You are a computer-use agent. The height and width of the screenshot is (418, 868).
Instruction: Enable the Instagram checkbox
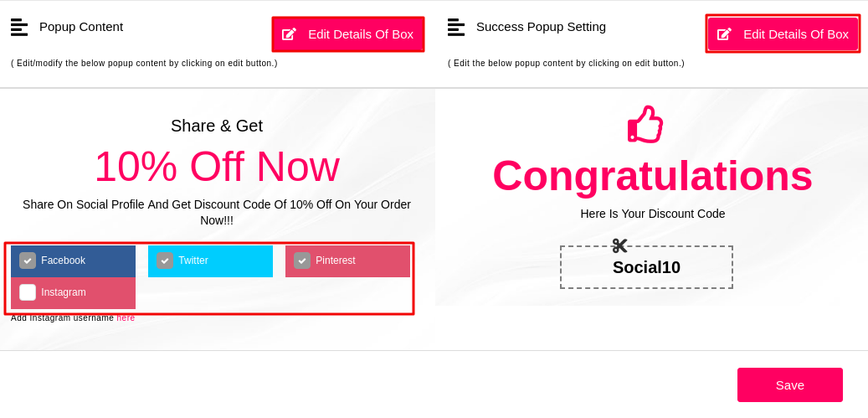click(x=28, y=292)
